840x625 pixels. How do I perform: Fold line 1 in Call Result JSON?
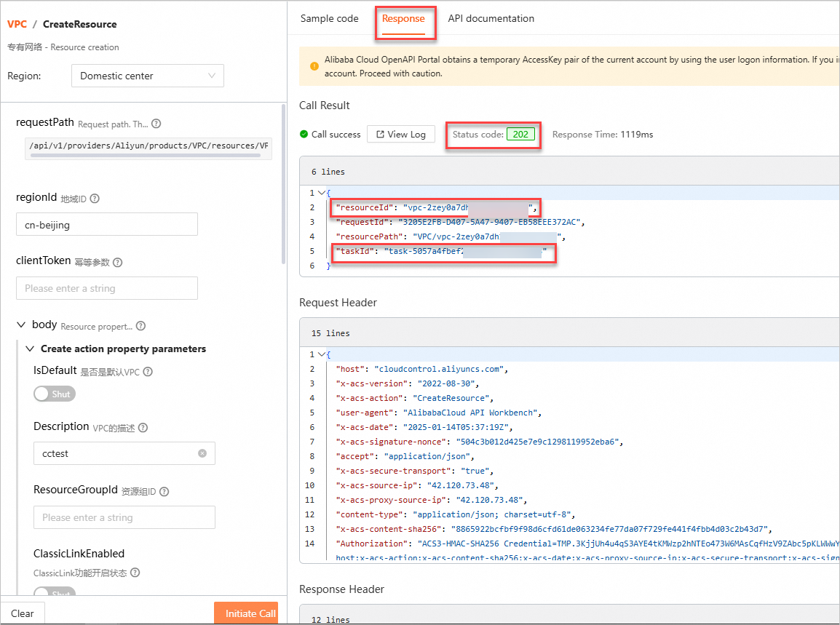coord(322,193)
